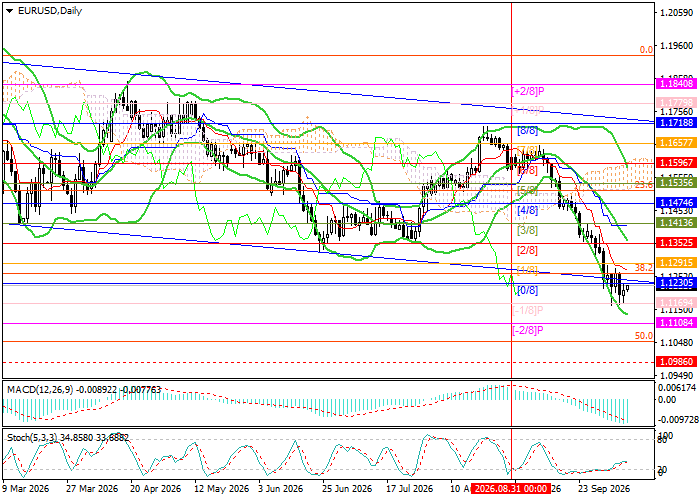Select the 1.13525 red level tag
Image resolution: width=700 pixels, height=500 pixels.
(x=677, y=243)
